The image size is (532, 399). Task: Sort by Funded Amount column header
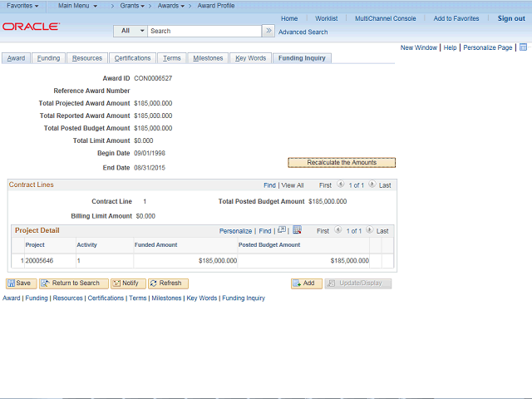click(155, 244)
